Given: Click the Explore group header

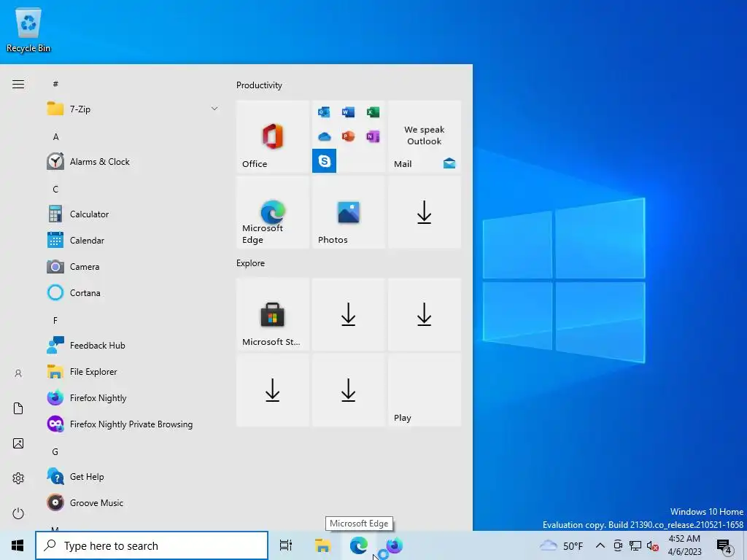Looking at the screenshot, I should click(x=251, y=263).
